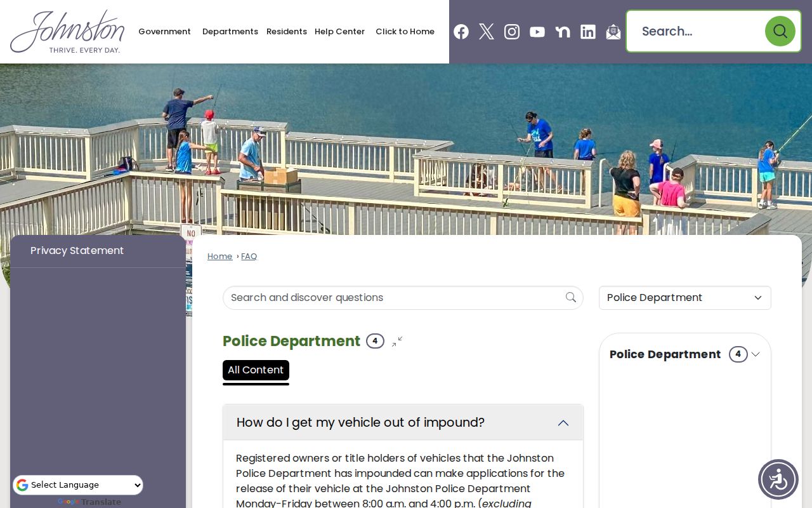This screenshot has height=508, width=812.
Task: Open the Instagram social icon
Action: pyautogui.click(x=512, y=32)
